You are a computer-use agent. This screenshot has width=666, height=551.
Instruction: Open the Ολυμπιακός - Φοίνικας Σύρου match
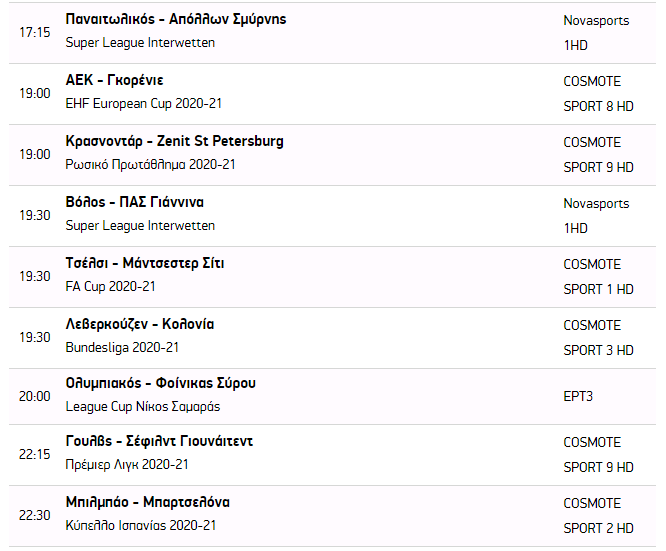tap(160, 383)
